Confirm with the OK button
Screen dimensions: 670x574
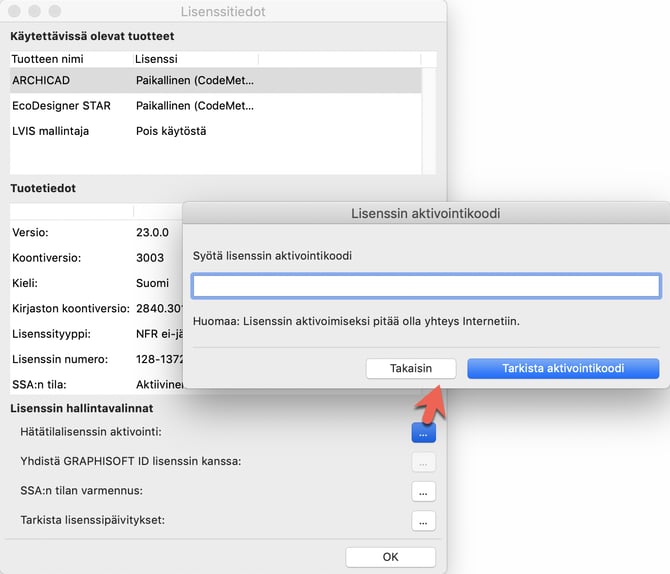[x=390, y=557]
